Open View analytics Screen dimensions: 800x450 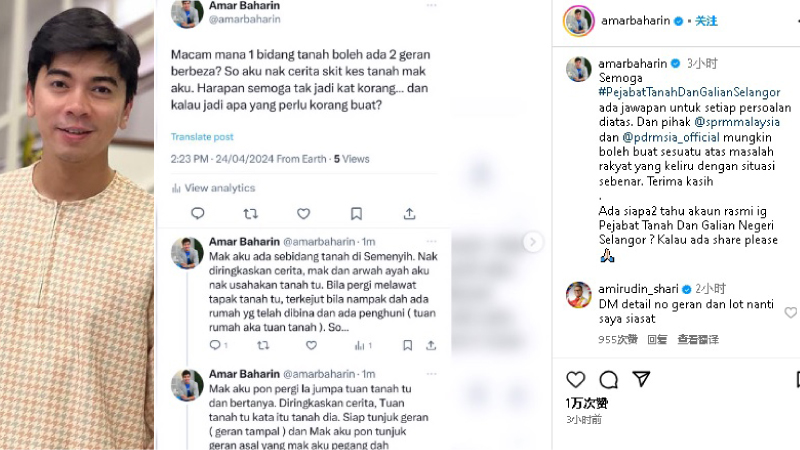(x=213, y=188)
